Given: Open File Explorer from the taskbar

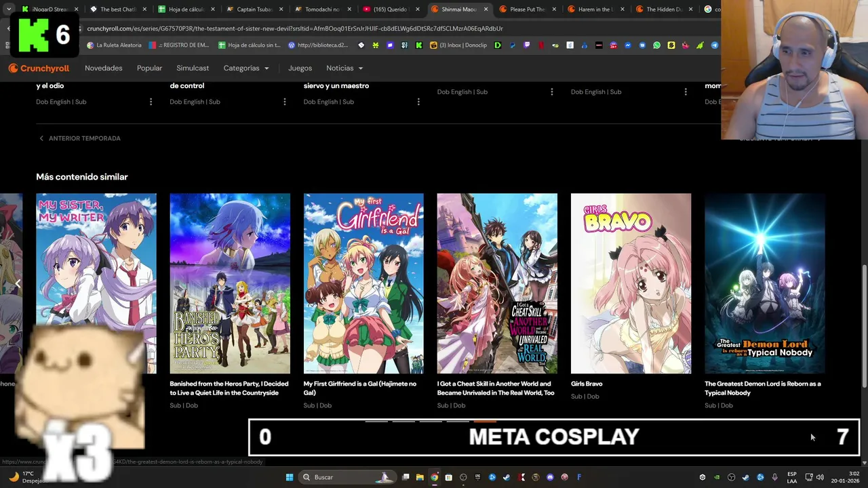Looking at the screenshot, I should tap(420, 477).
